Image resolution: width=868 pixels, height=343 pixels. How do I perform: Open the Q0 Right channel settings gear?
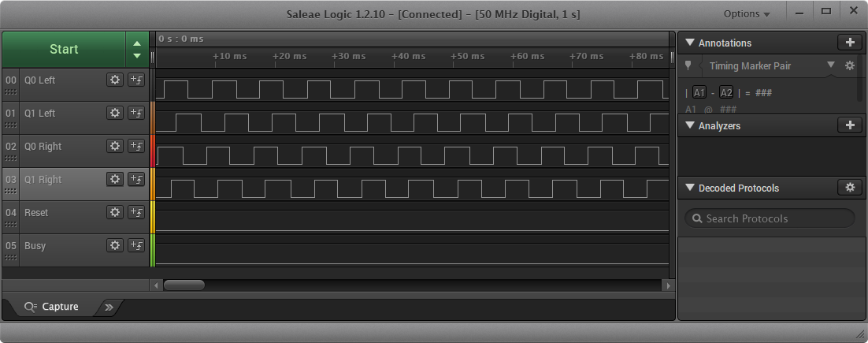point(115,146)
